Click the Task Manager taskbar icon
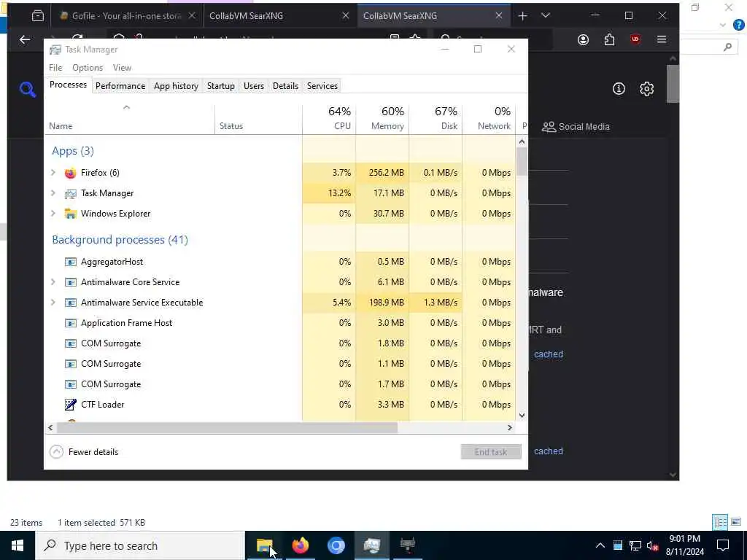 click(x=371, y=545)
